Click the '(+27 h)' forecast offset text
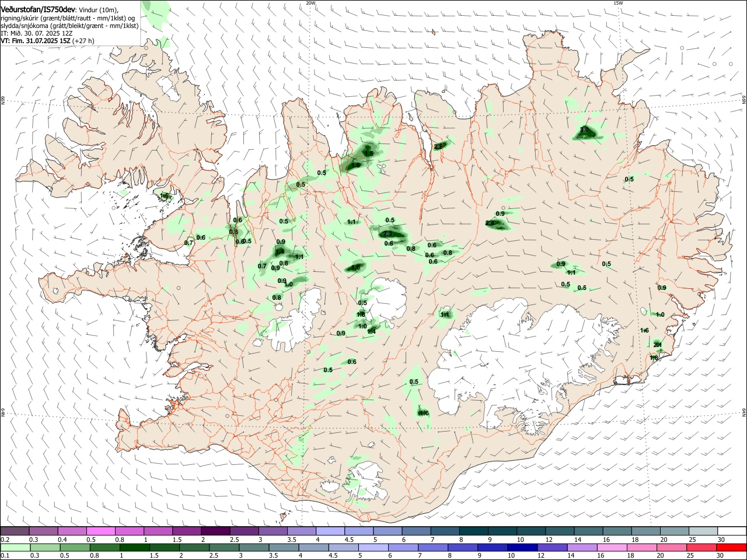This screenshot has height=560, width=747. 83,41
